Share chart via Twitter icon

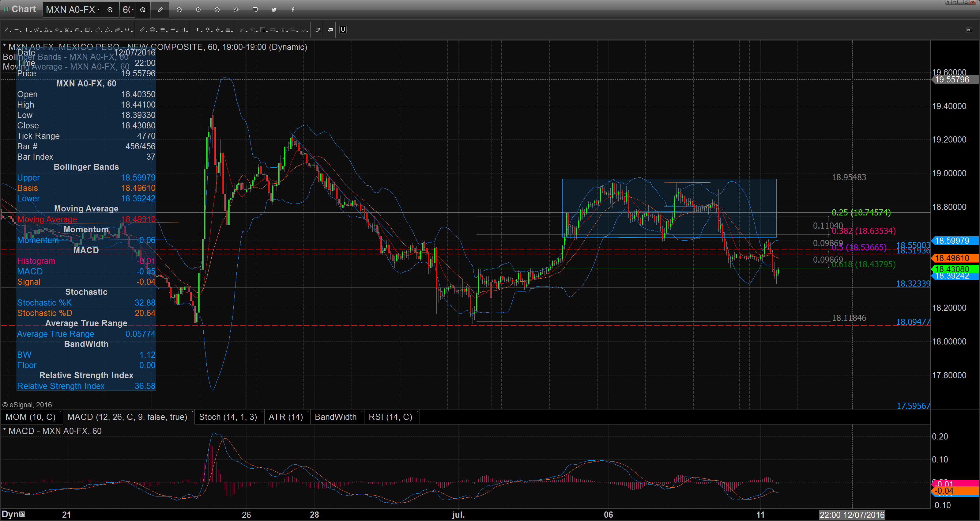[x=274, y=10]
